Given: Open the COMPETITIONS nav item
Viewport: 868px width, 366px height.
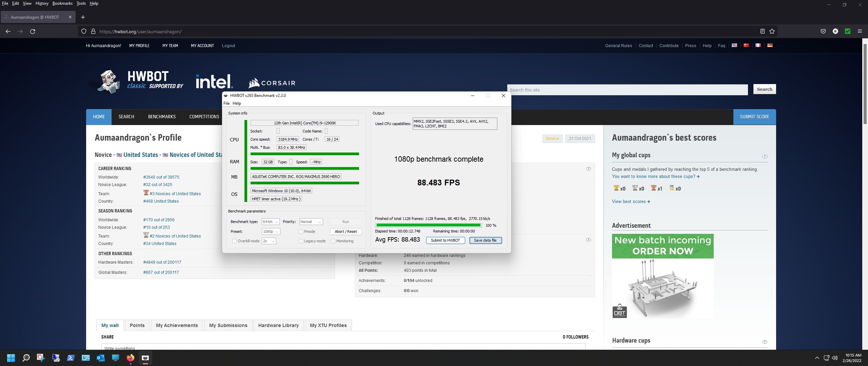Looking at the screenshot, I should pyautogui.click(x=204, y=117).
